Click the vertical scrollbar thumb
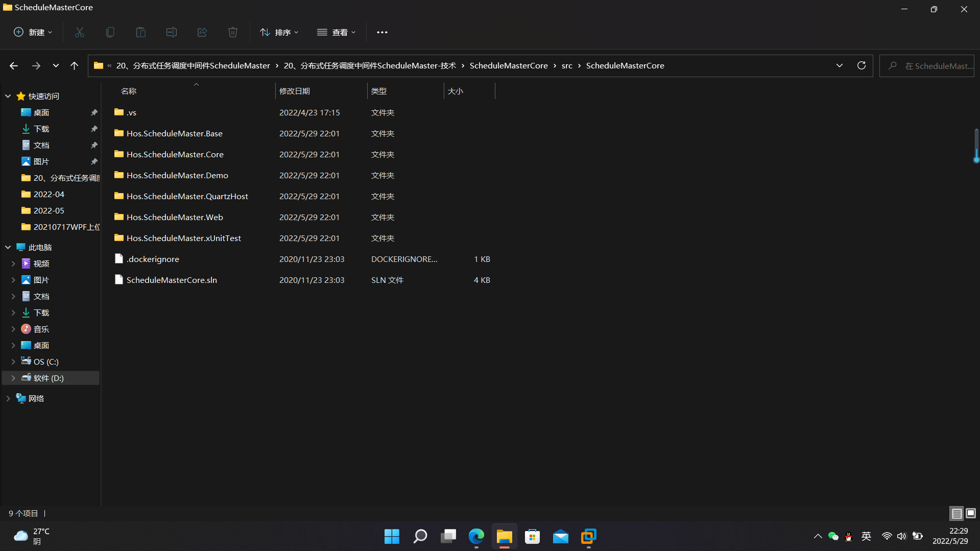The height and width of the screenshot is (551, 980). (x=976, y=146)
